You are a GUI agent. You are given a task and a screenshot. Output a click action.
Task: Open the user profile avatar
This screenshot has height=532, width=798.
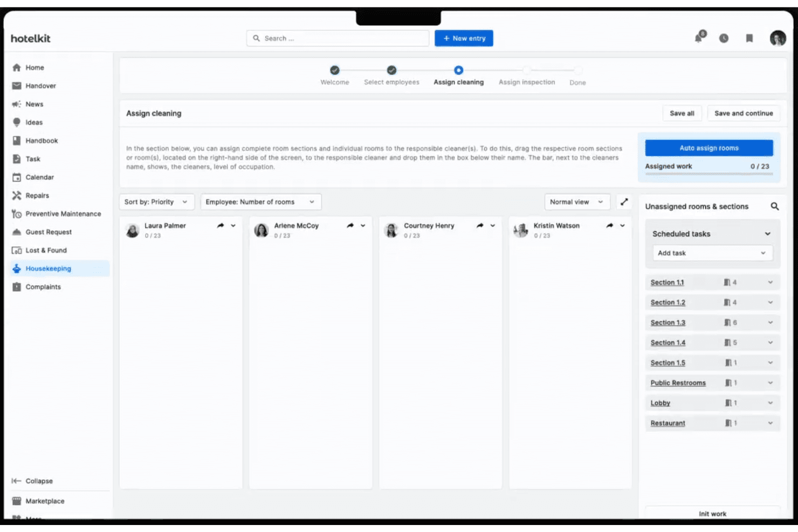click(778, 38)
